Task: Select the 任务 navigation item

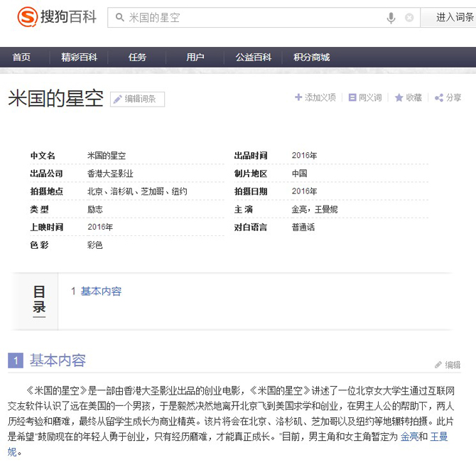Action: 137,58
